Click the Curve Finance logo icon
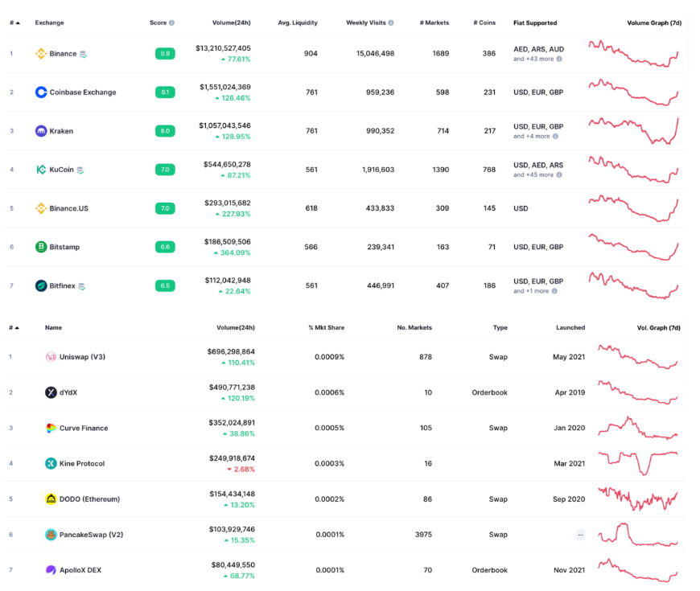 51,429
